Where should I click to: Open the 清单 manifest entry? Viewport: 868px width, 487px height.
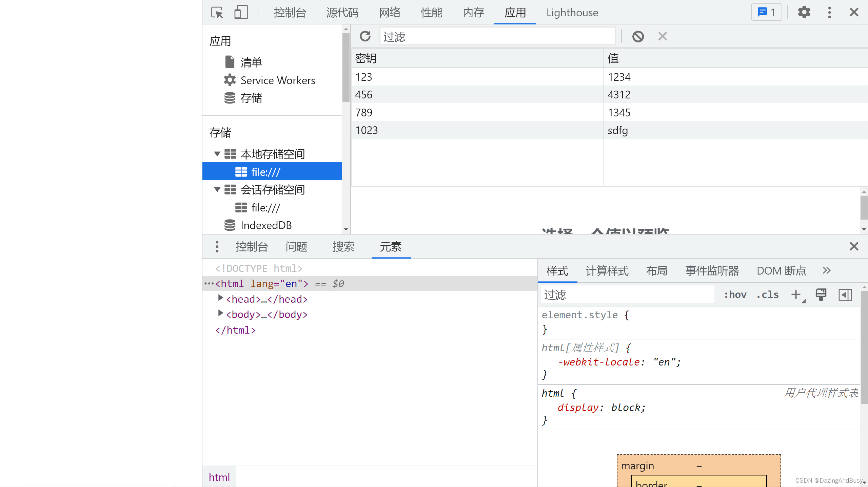(251, 62)
